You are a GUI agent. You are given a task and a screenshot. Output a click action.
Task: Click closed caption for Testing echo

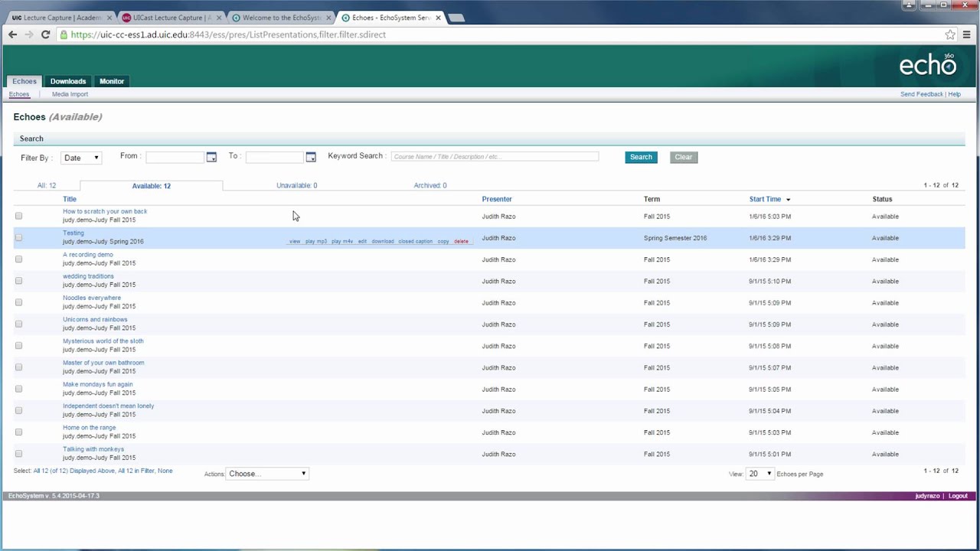click(x=416, y=242)
